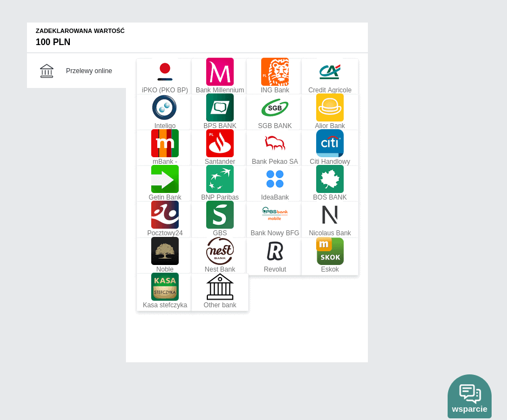Select mBank striped icon
The height and width of the screenshot is (420, 507).
[x=165, y=143]
